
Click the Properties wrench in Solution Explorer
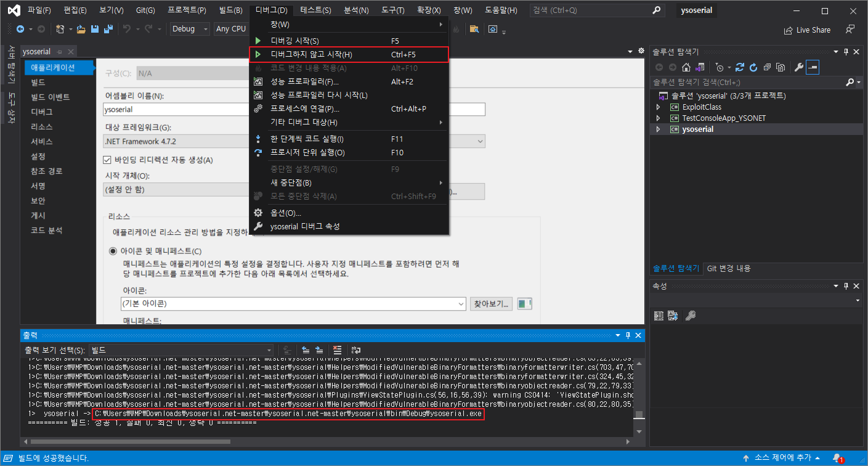pos(799,67)
